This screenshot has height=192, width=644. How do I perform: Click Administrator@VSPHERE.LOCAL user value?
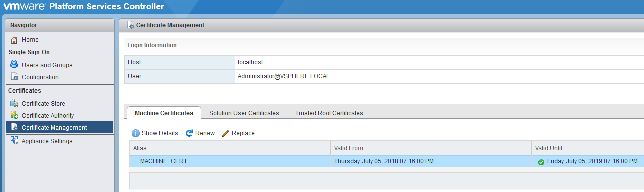[x=284, y=76]
